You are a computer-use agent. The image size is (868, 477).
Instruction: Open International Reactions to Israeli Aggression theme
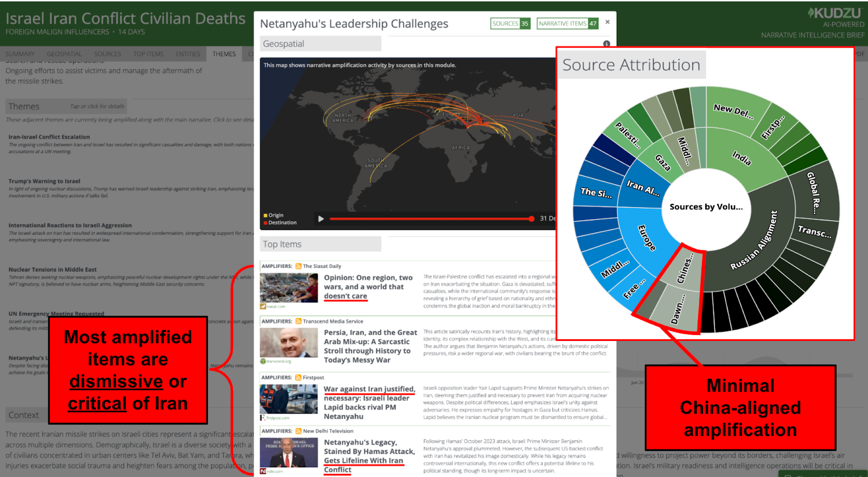(x=70, y=225)
